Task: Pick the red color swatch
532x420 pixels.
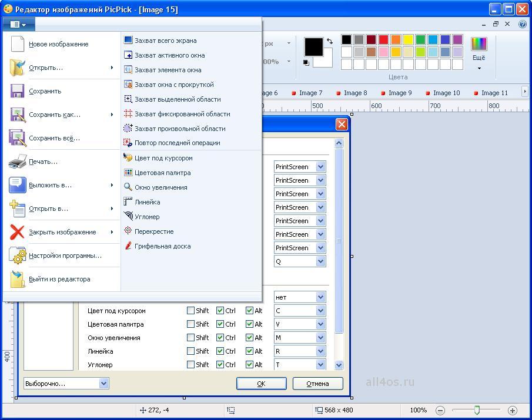Action: pyautogui.click(x=383, y=40)
